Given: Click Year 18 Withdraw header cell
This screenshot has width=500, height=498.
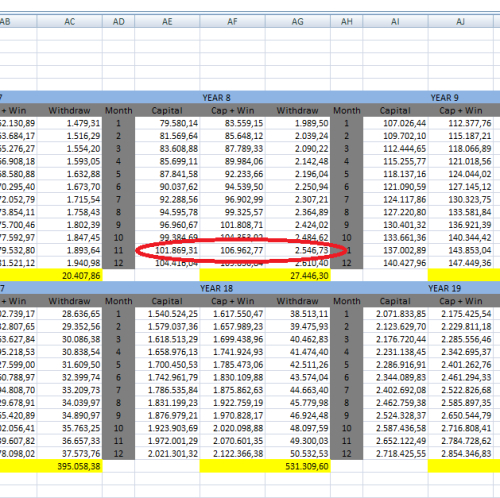Looking at the screenshot, I should 298,301.
